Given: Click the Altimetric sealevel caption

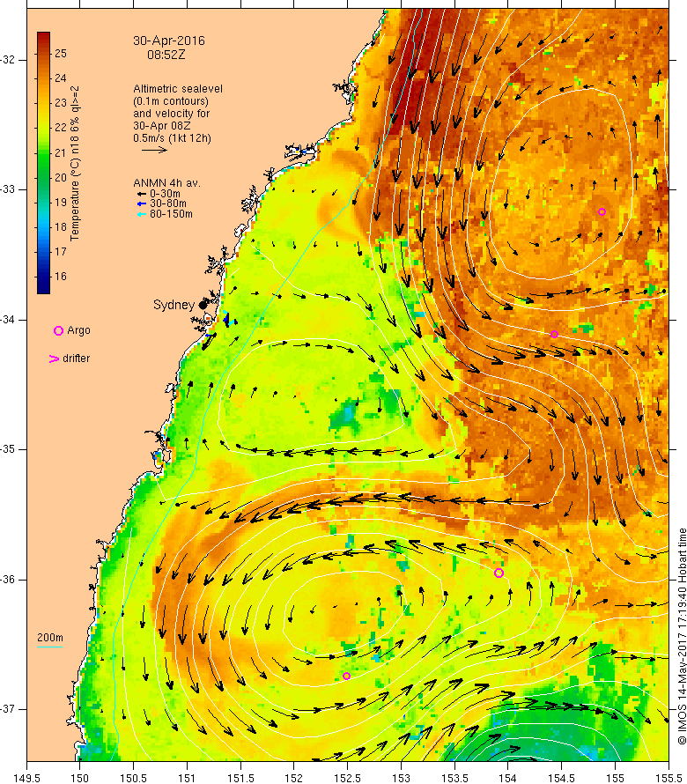Looking at the screenshot, I should pos(178,89).
